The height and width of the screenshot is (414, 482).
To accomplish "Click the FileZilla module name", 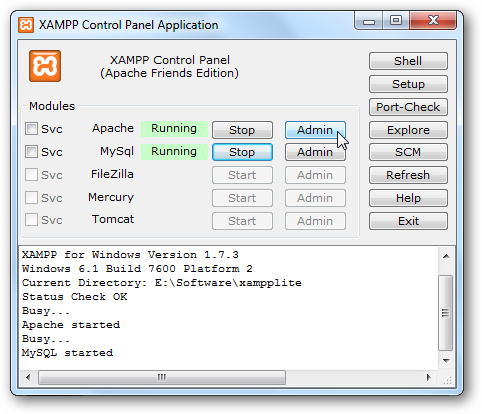I will point(112,174).
